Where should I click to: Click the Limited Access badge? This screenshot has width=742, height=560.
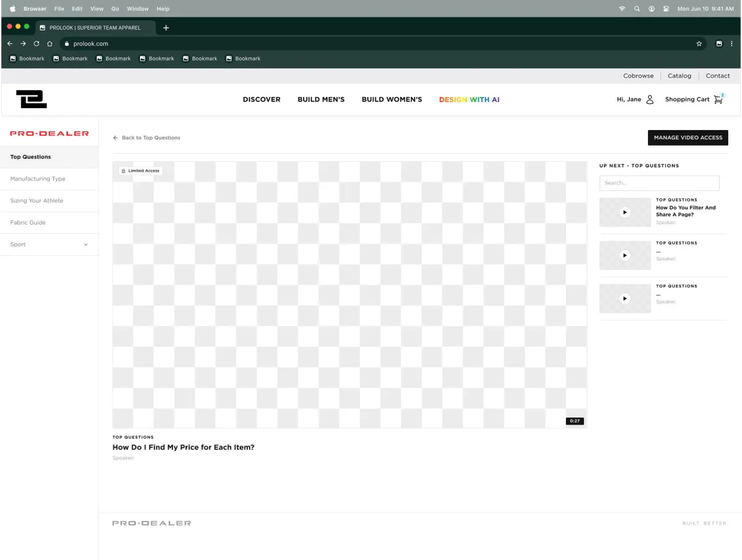tap(141, 170)
